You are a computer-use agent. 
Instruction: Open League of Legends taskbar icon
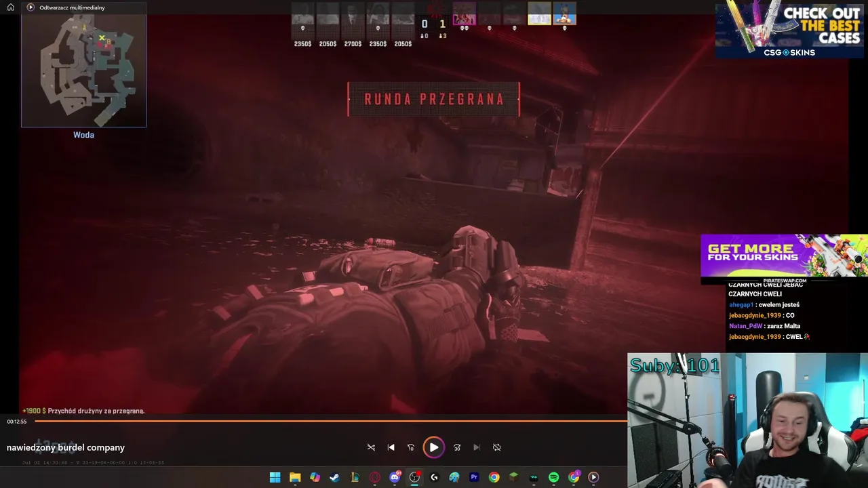(x=355, y=477)
